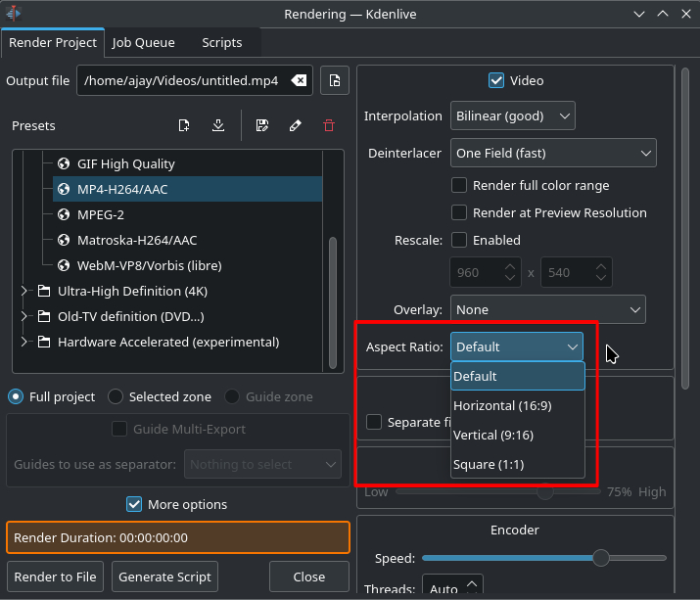700x600 pixels.
Task: Open the Deinterlacer dropdown
Action: click(x=553, y=153)
